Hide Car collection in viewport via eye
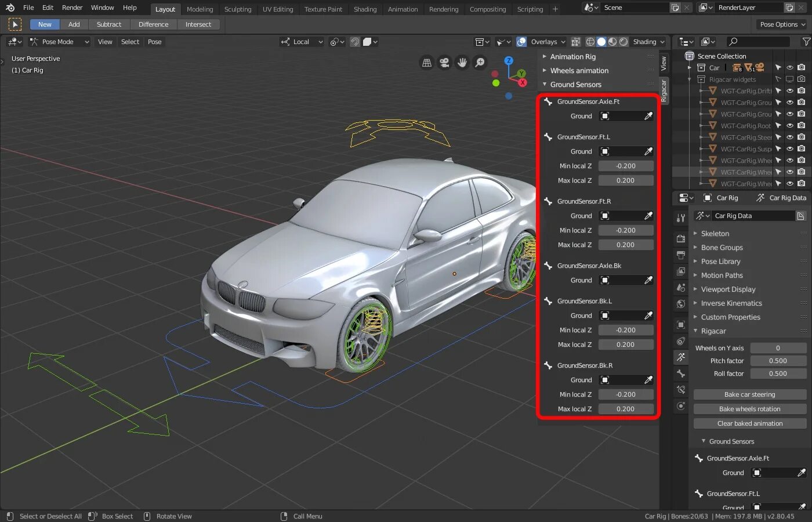Screen dimensions: 812x522 [789, 68]
